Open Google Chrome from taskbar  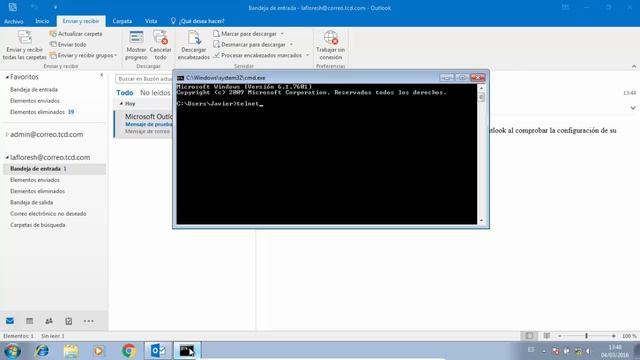[x=129, y=351]
